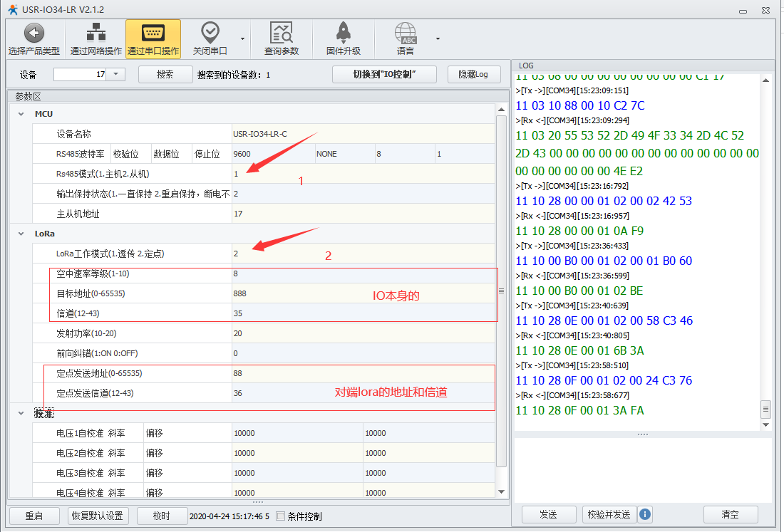The height and width of the screenshot is (532, 784).
Task: Click 恢复默认设置 restore defaults button
Action: (x=98, y=516)
